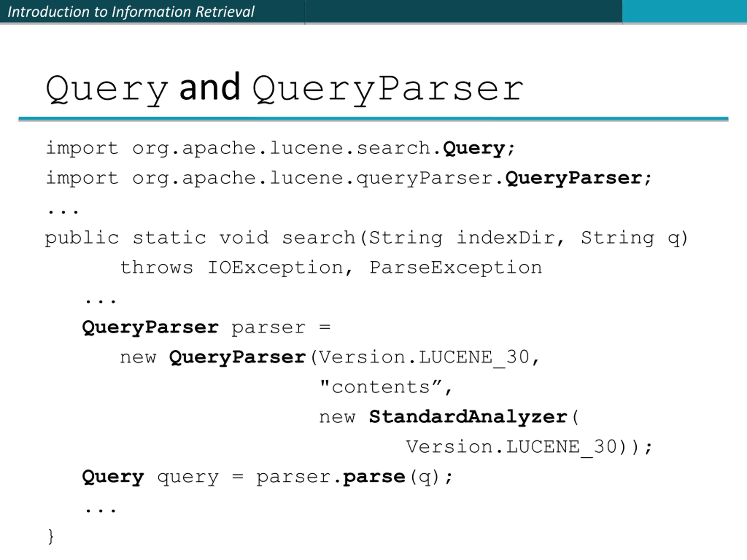
Task: Click the line 'Query query = parser.parse(q);'
Action: pos(267,477)
